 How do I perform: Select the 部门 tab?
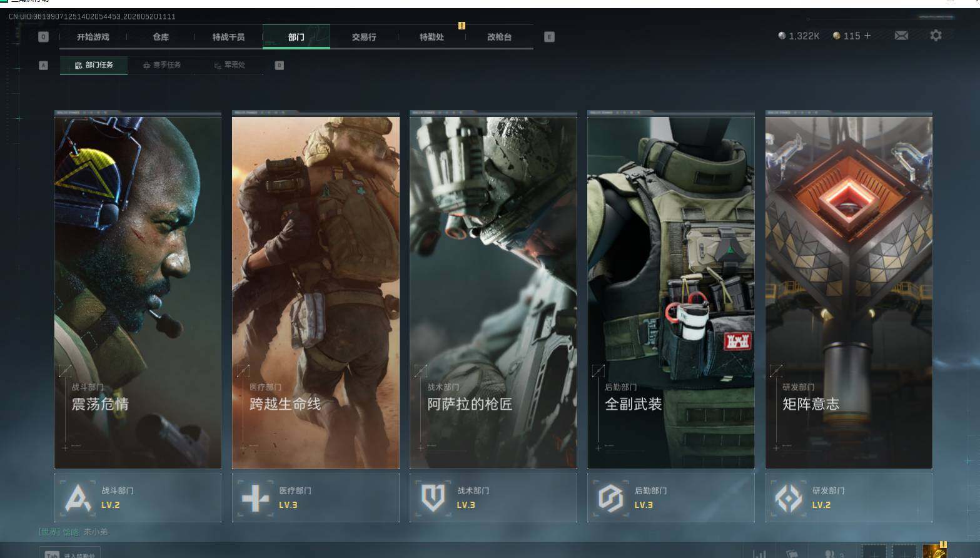pyautogui.click(x=296, y=37)
